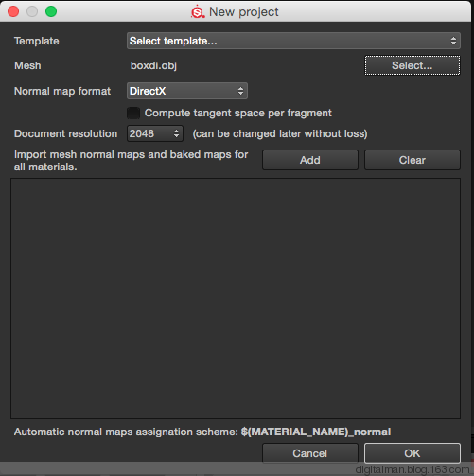Screen dimensions: 474x476
Task: Click the Compute tangent space per fragment label
Action: (238, 113)
